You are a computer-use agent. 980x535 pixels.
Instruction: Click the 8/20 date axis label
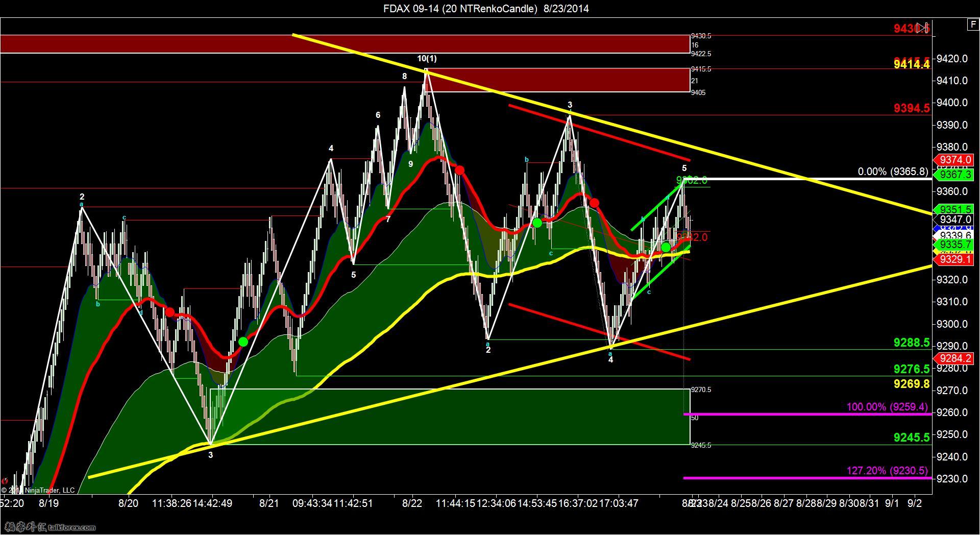pos(128,503)
